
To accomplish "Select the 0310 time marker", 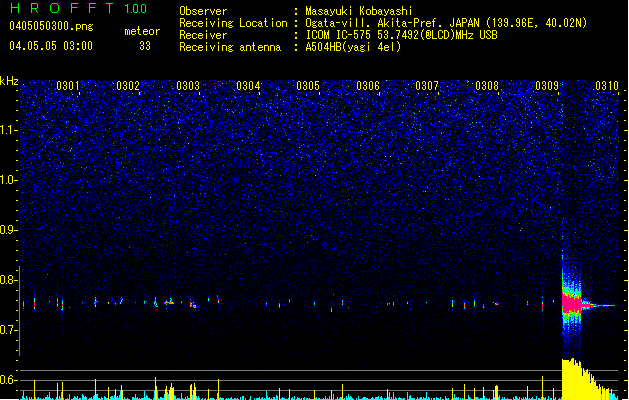I will pos(607,86).
